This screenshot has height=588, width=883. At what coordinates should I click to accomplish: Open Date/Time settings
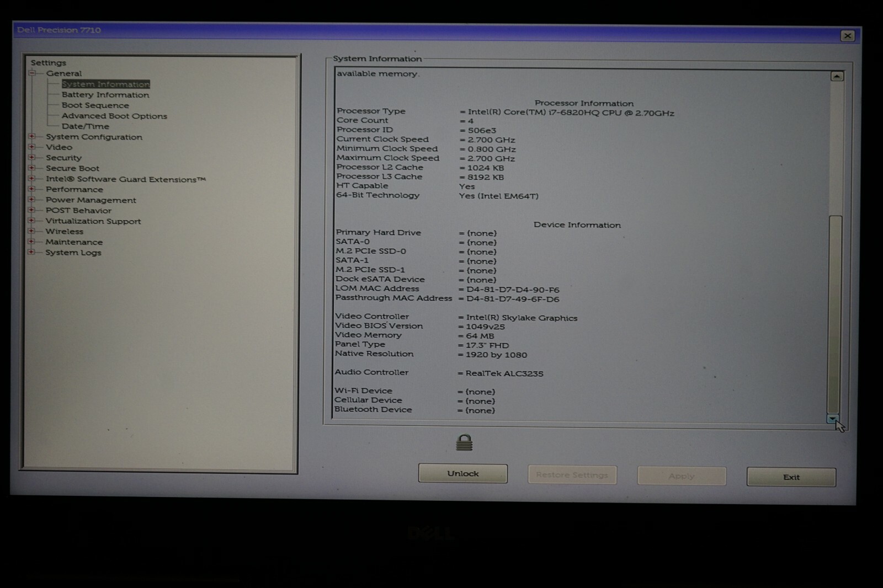(86, 126)
